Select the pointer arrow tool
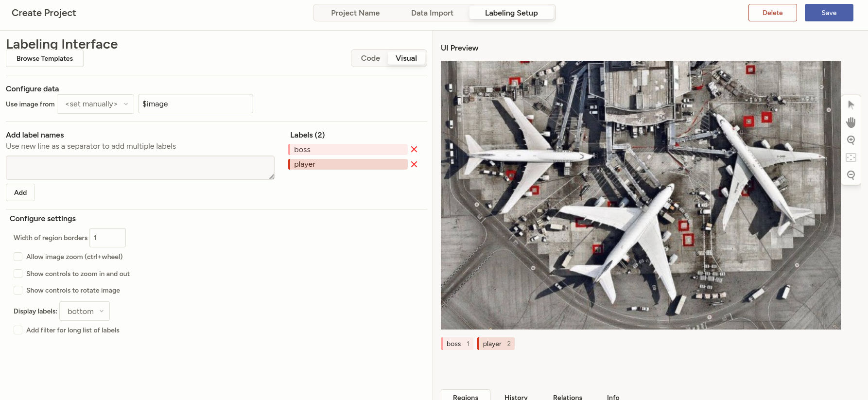Screen dimensions: 868x400 pyautogui.click(x=851, y=105)
